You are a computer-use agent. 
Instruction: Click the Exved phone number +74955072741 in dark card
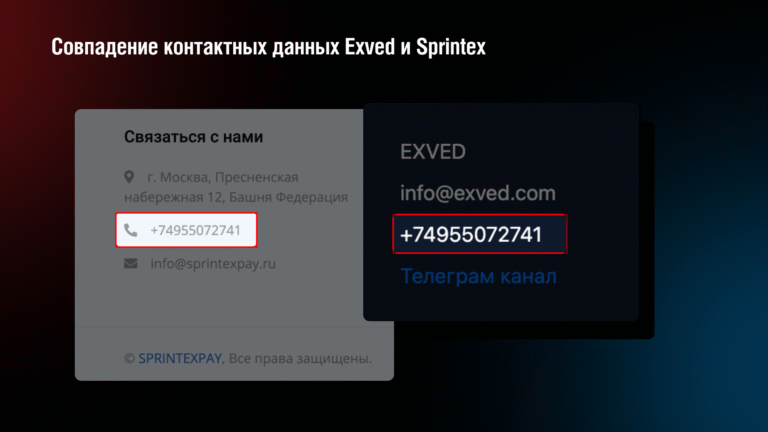coord(471,235)
